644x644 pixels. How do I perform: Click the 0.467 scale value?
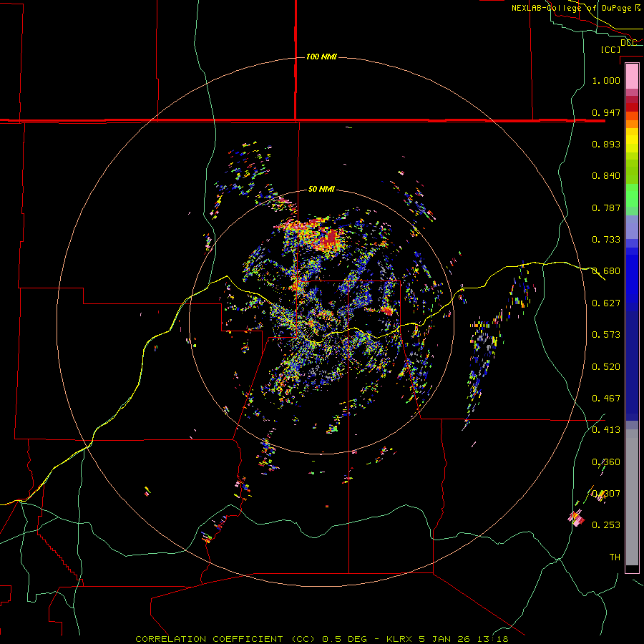[x=606, y=399]
